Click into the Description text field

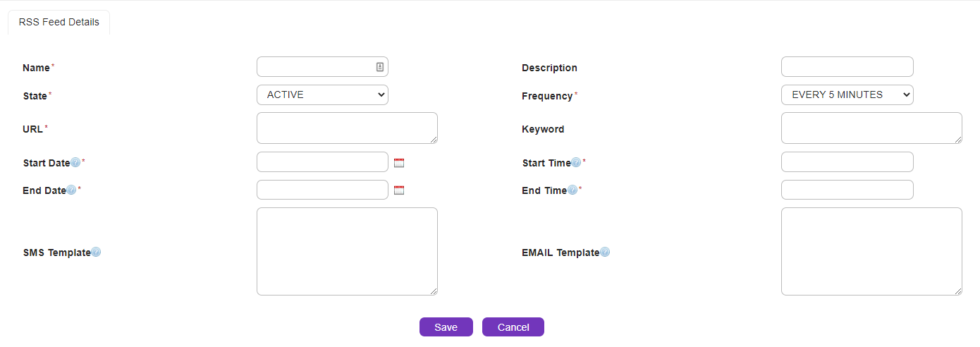[847, 67]
